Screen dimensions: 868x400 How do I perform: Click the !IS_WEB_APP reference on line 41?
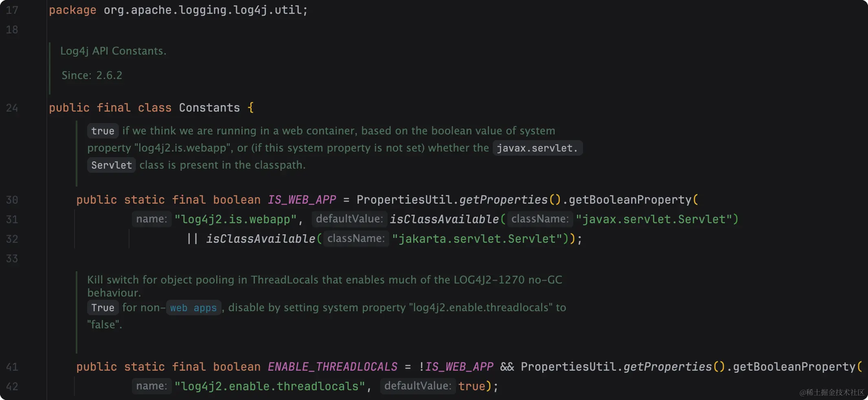[456, 367]
